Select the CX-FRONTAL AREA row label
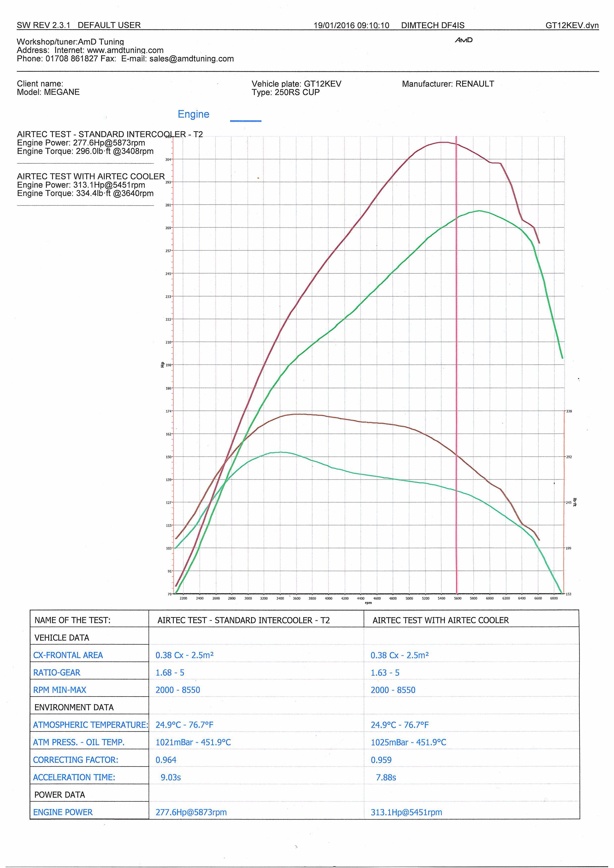Image resolution: width=614 pixels, height=868 pixels. 68,655
